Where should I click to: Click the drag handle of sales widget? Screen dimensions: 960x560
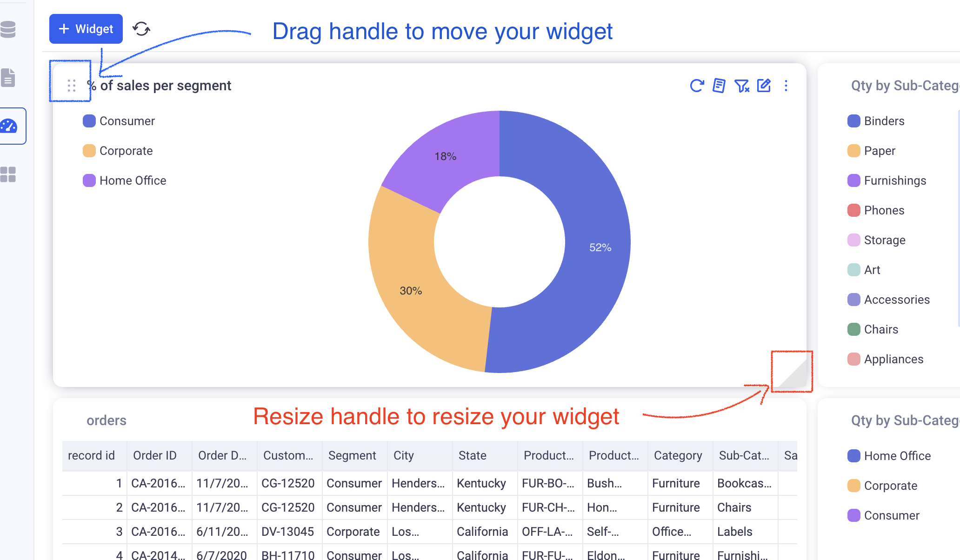pyautogui.click(x=72, y=86)
